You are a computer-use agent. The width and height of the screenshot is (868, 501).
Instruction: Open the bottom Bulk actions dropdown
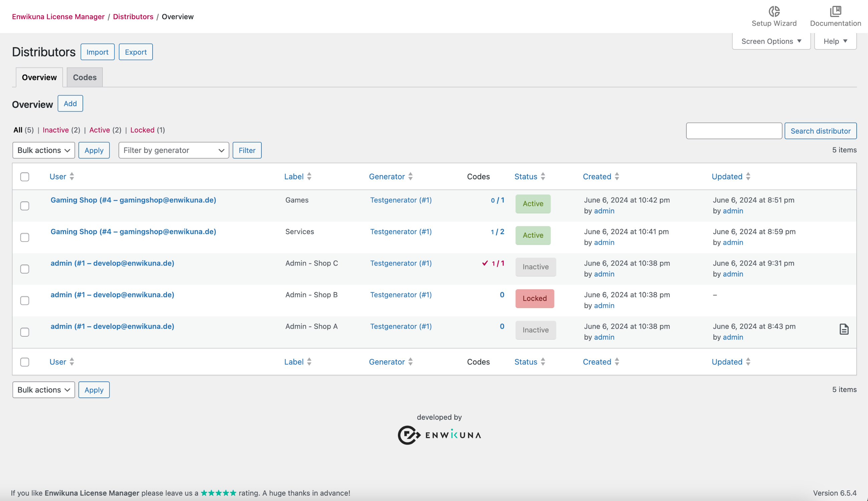(x=44, y=390)
